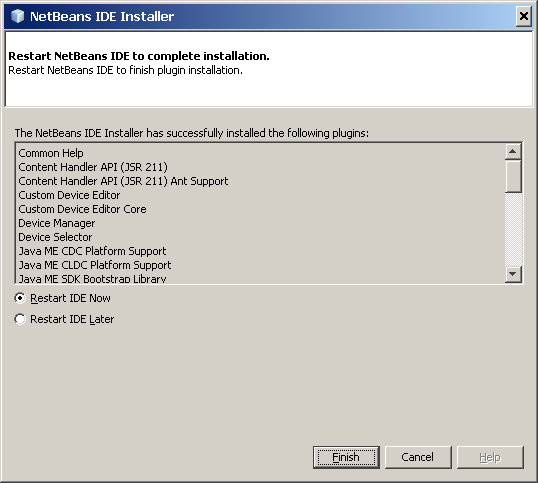Click the plugin list scrollbar thumb

pos(513,176)
